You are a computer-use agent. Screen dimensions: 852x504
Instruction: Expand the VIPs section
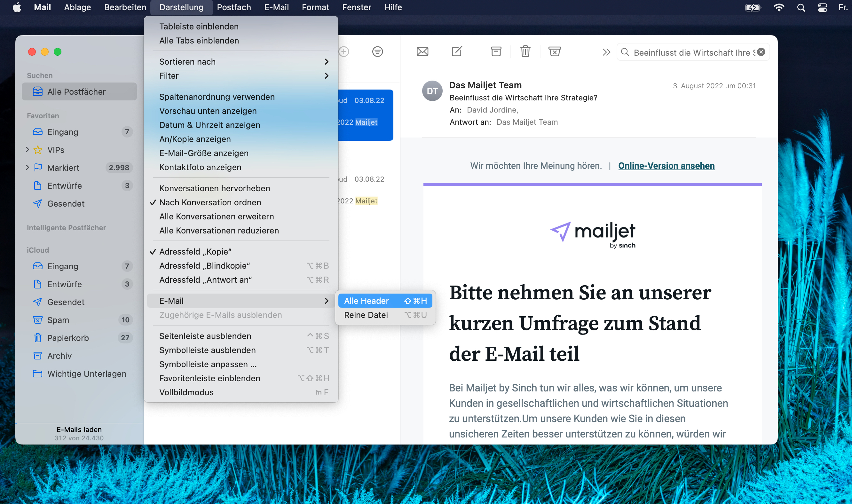(x=27, y=149)
